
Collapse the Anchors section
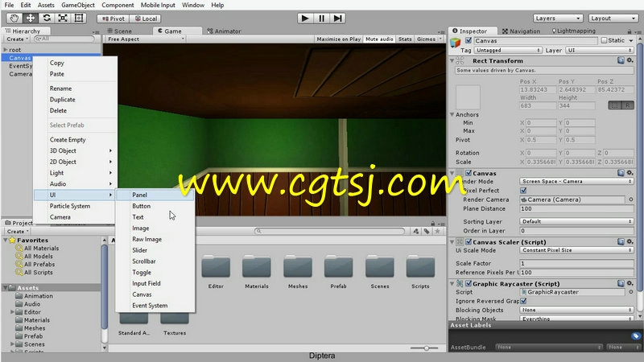(x=452, y=114)
